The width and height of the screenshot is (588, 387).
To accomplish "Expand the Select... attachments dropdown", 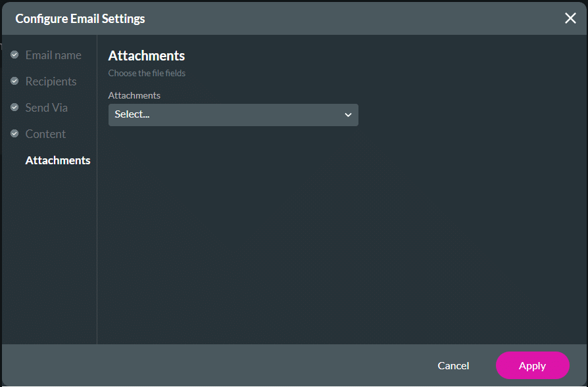I will click(233, 114).
